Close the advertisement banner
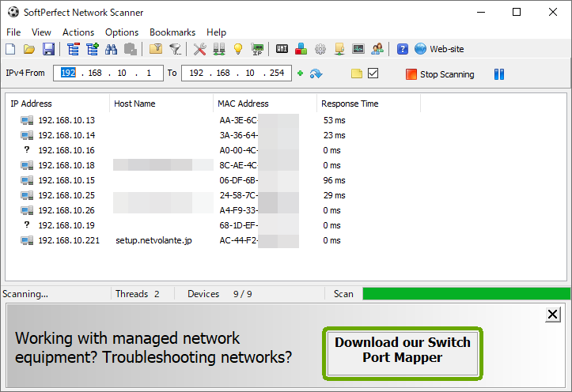The height and width of the screenshot is (392, 572). pyautogui.click(x=552, y=314)
